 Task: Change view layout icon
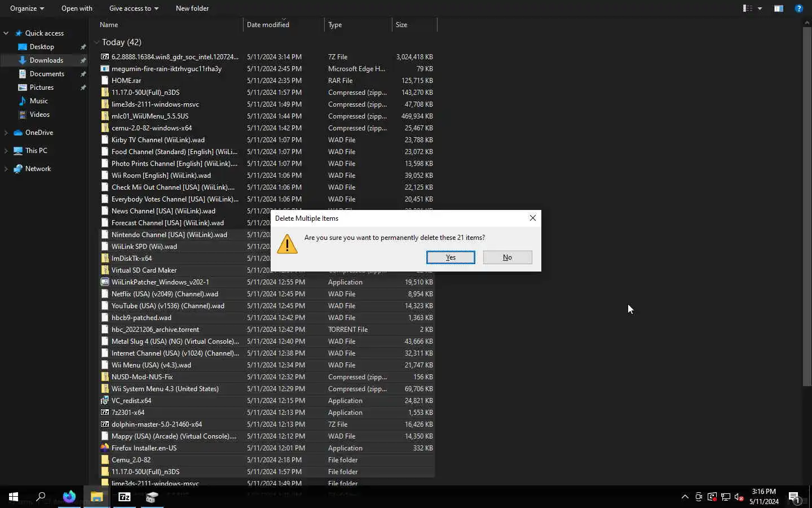coord(748,8)
